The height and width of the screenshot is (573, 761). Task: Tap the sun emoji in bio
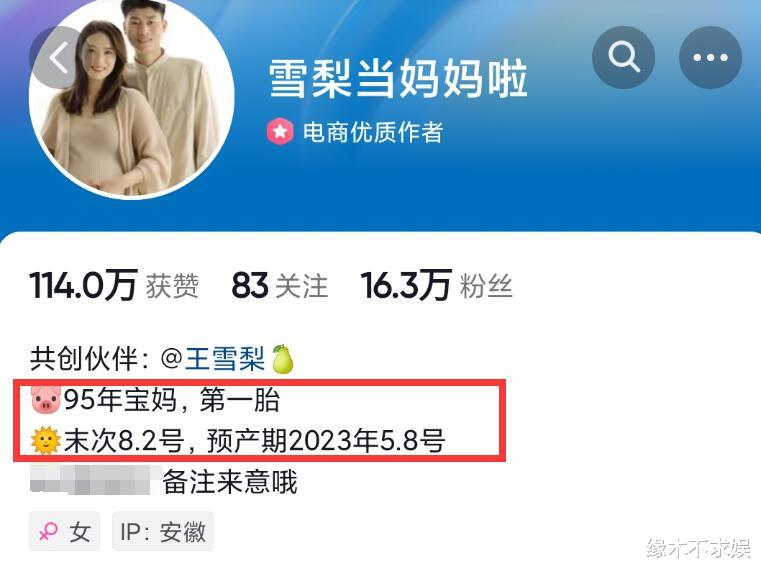pos(46,441)
